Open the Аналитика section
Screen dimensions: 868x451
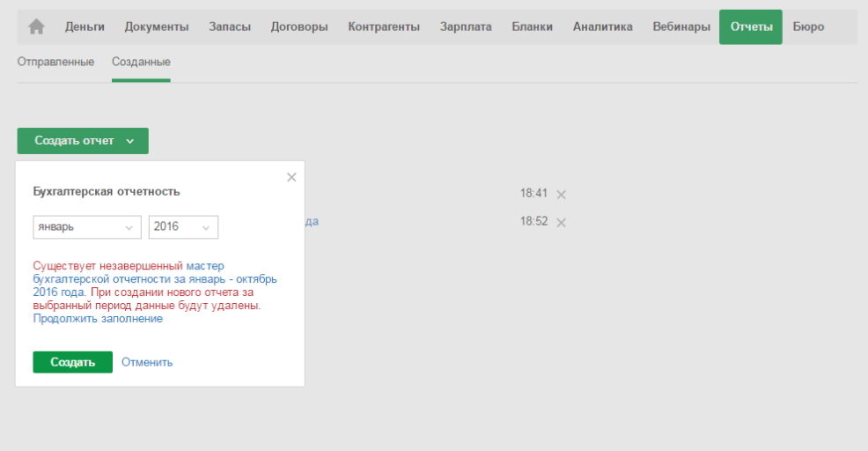tap(603, 26)
